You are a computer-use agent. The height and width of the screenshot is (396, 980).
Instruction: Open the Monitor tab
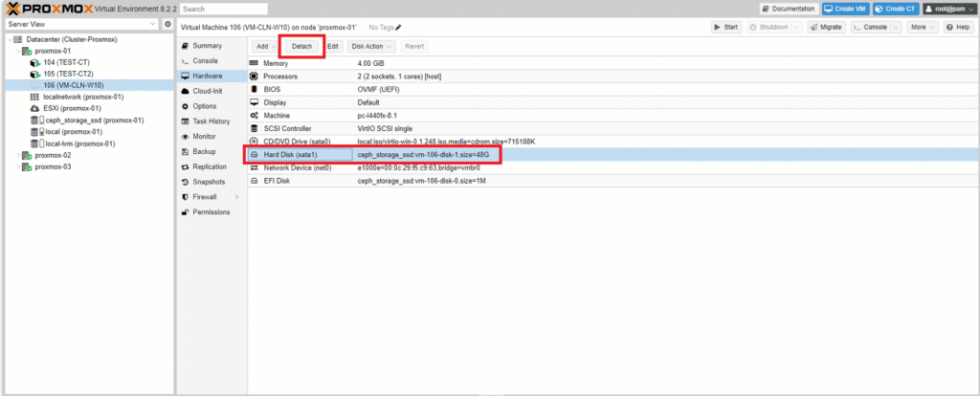212,136
